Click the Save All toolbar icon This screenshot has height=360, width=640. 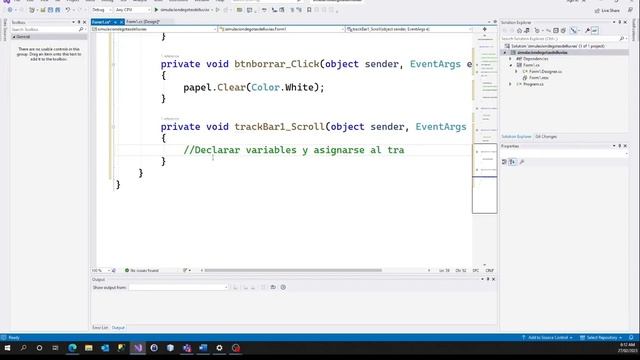[58, 9]
